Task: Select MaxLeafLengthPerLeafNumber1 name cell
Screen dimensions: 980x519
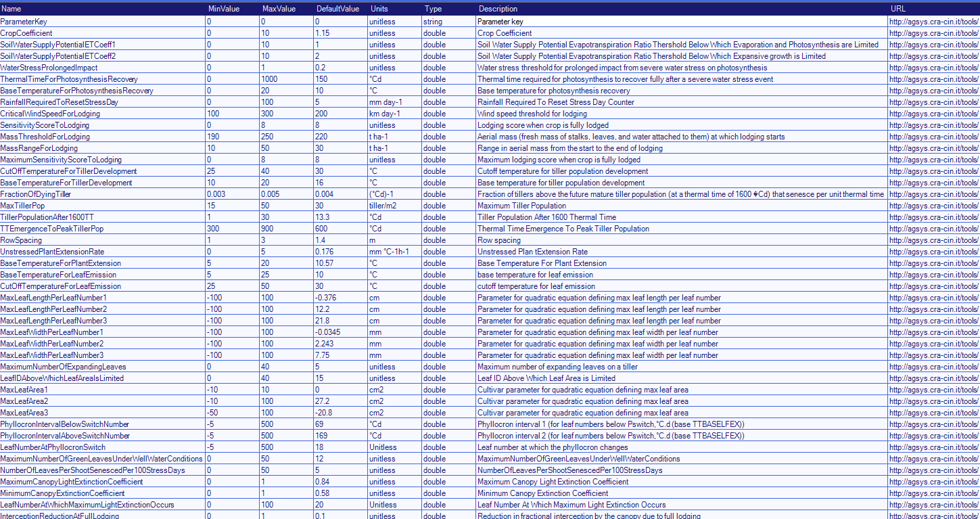Action: (103, 298)
